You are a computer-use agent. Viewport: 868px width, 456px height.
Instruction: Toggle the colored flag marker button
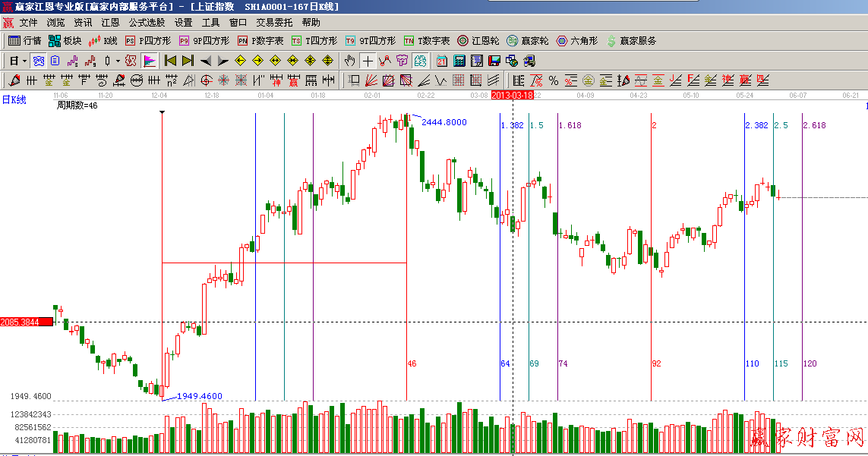(x=150, y=61)
